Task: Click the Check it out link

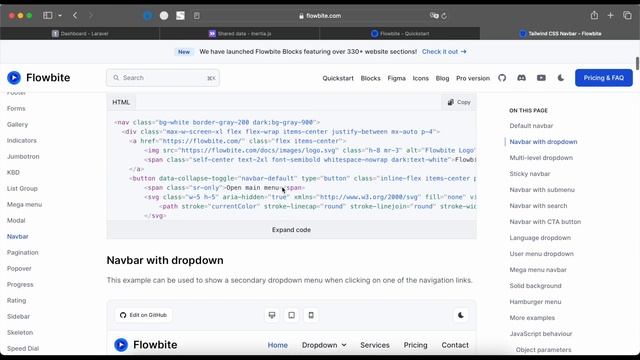Action: tap(444, 52)
